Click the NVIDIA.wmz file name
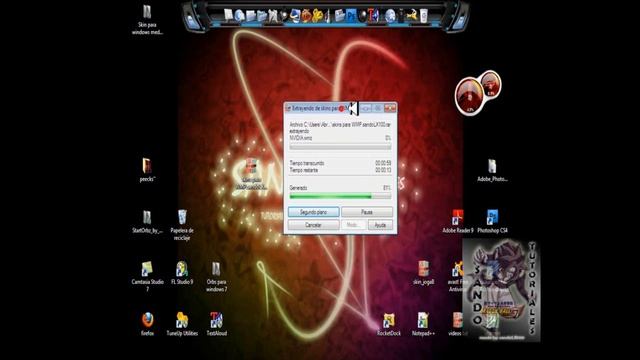Screen dimensions: 640x360 coord(301,138)
